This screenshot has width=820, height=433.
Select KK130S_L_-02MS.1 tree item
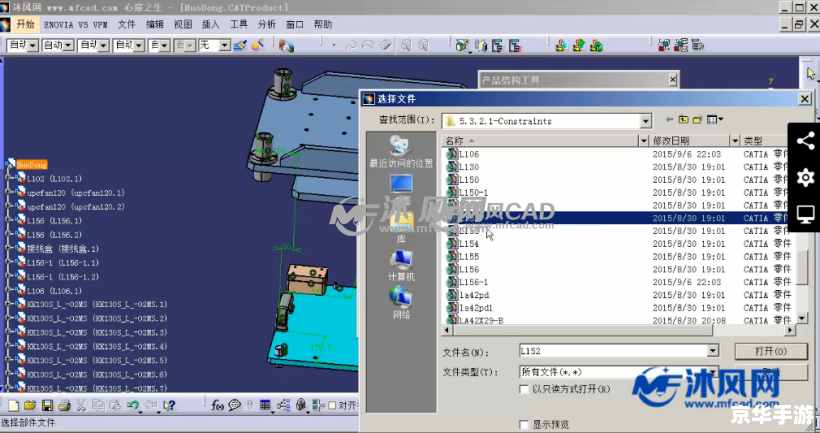(97, 304)
